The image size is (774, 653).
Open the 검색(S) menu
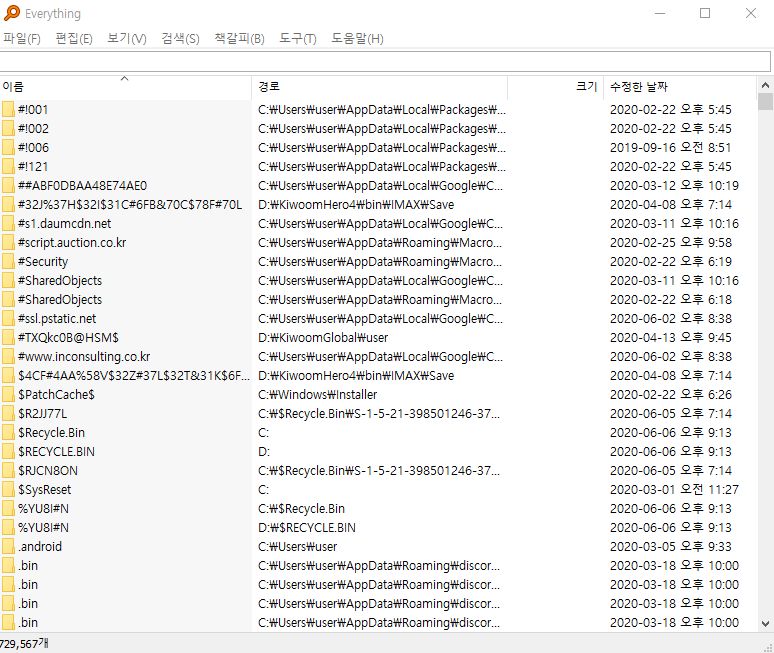coord(180,38)
